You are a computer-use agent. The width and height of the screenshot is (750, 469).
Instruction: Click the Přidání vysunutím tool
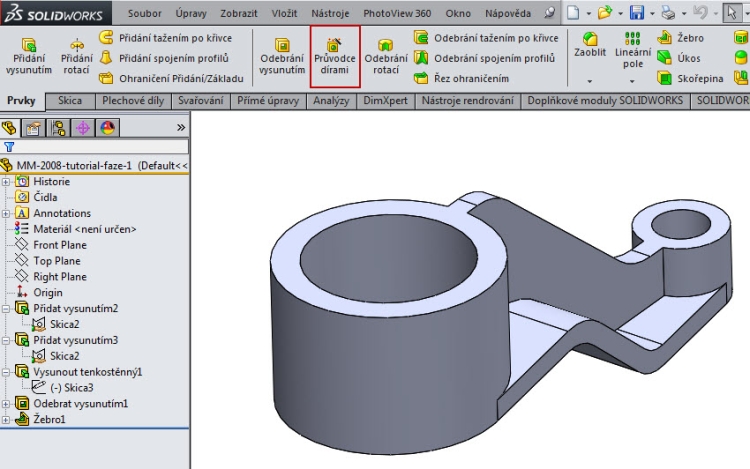coord(29,56)
